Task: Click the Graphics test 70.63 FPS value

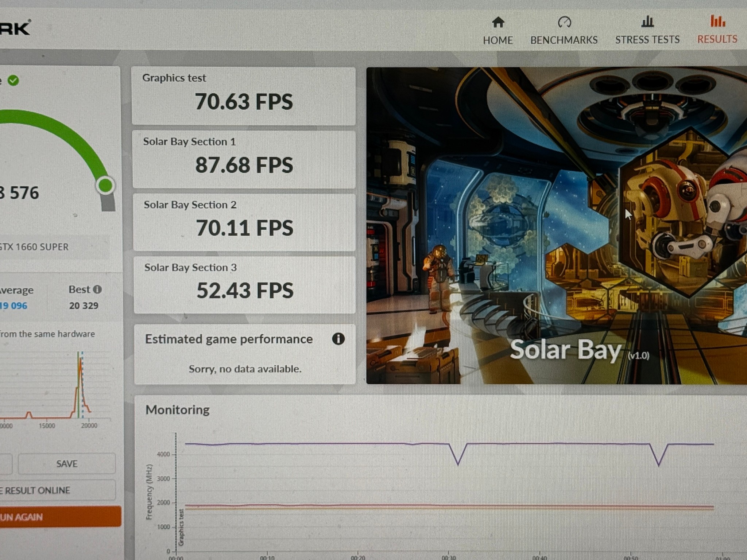Action: tap(244, 101)
